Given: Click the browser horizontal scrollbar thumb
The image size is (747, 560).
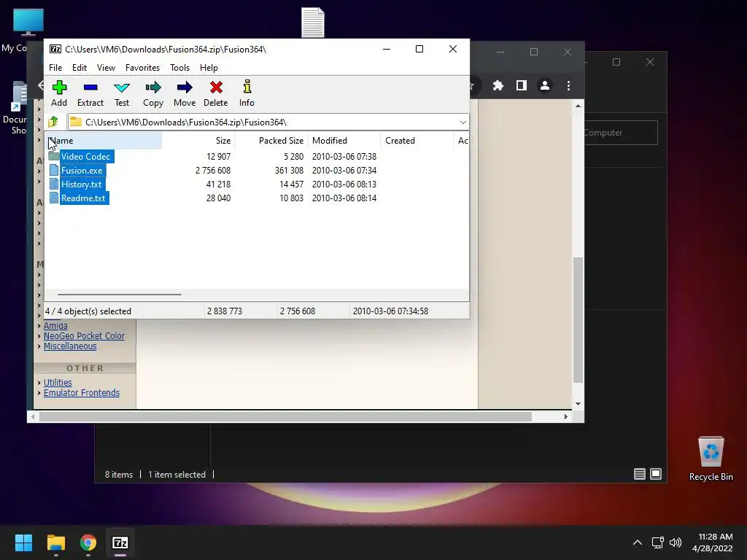Looking at the screenshot, I should (x=285, y=416).
